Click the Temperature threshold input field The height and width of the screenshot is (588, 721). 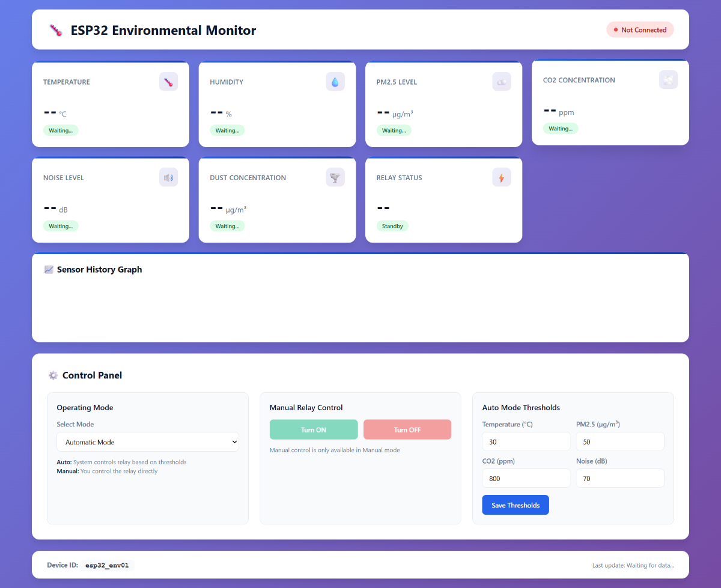click(526, 441)
